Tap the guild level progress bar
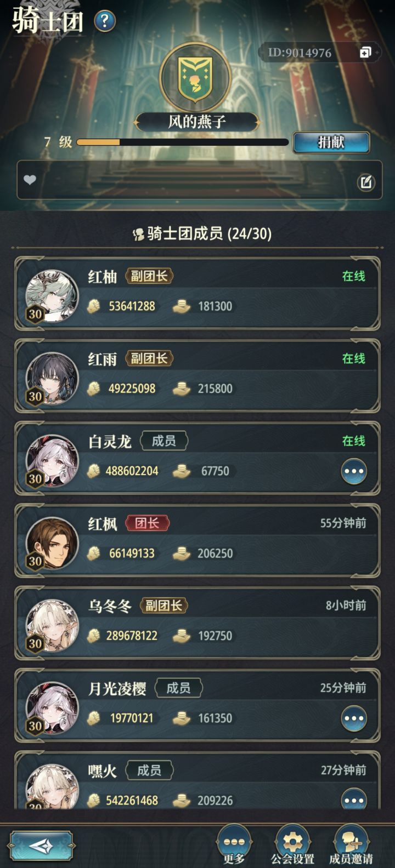395x868 pixels. point(183,142)
